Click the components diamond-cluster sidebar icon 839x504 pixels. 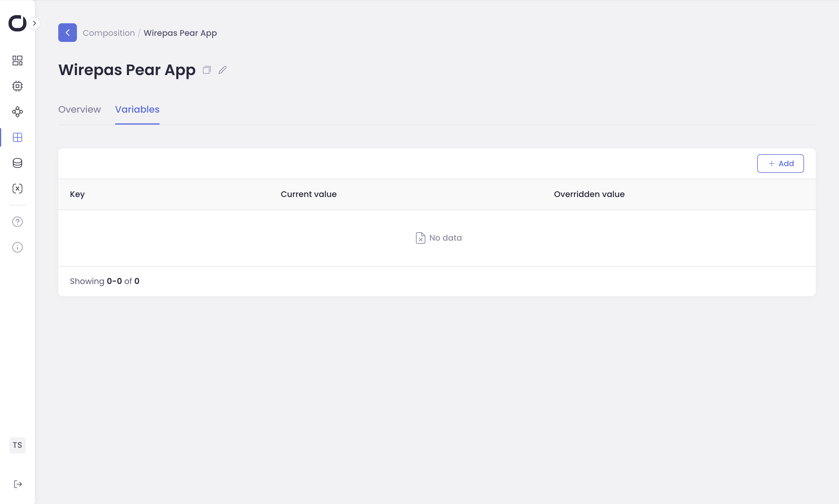pyautogui.click(x=17, y=112)
